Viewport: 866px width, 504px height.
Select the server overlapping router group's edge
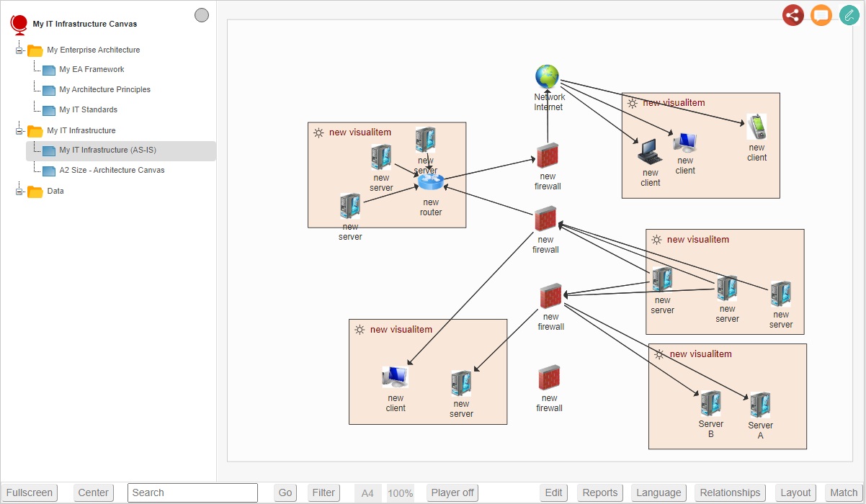pos(350,207)
